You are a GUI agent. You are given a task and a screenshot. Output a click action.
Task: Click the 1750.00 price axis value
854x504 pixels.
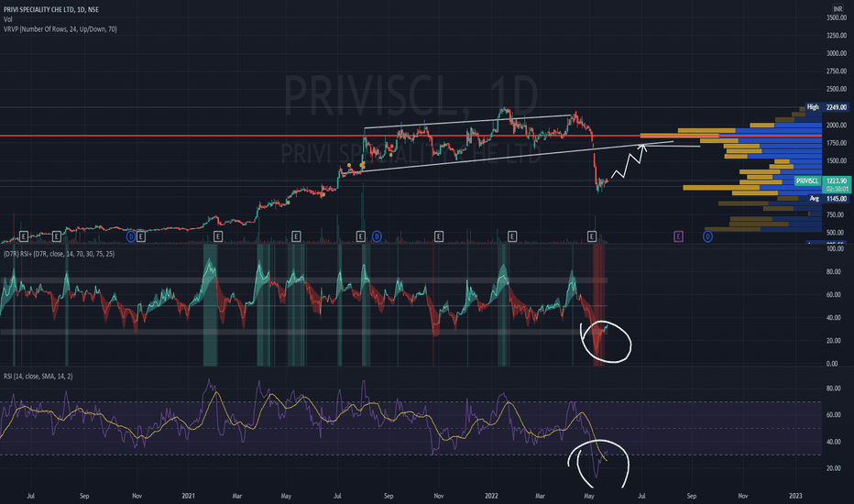click(x=836, y=143)
